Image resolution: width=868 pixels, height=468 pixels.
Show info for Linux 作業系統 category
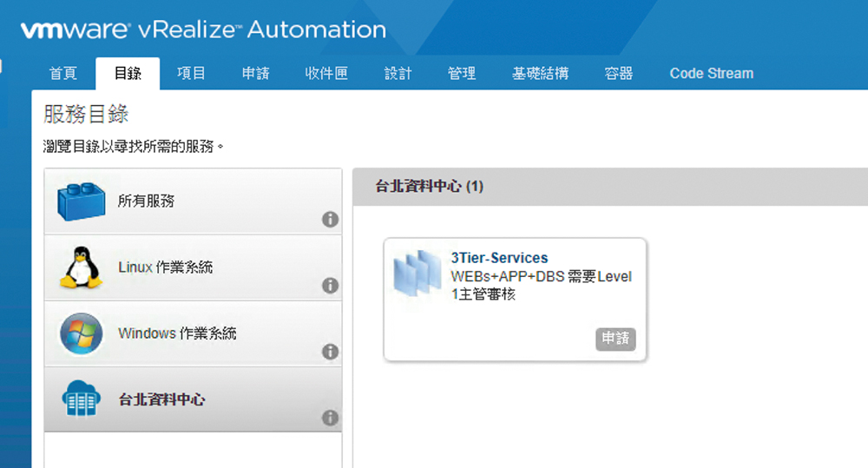coord(330,286)
